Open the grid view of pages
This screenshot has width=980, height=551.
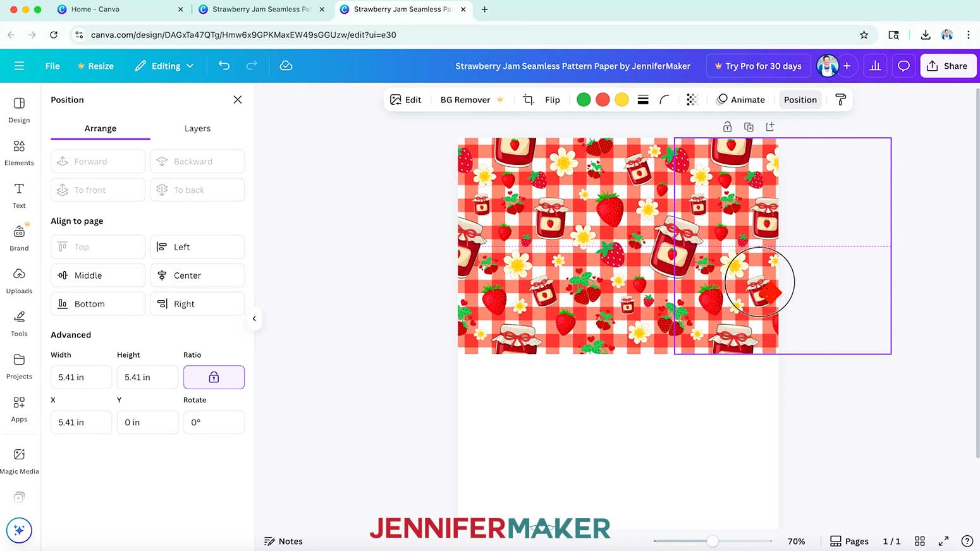(920, 541)
